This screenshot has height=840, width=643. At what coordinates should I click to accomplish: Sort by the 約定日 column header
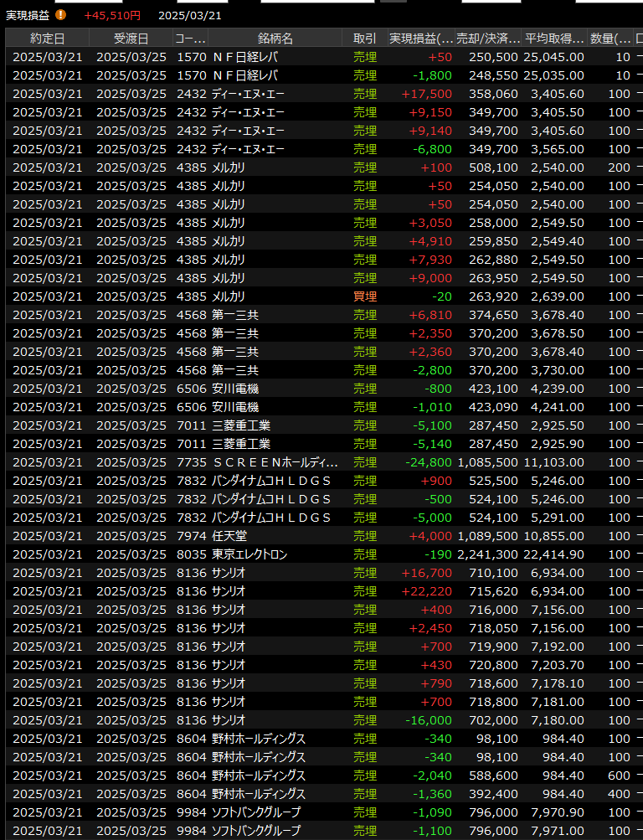47,39
